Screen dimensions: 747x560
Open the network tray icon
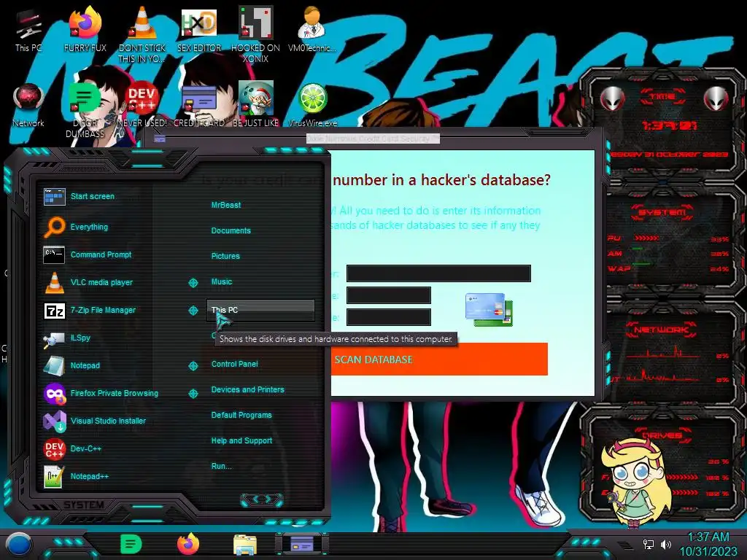pos(649,544)
